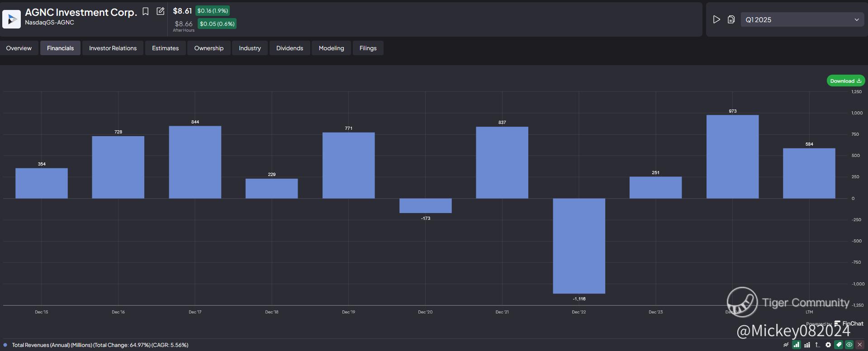Open the edit note icon beside company name
The image size is (868, 351).
pyautogui.click(x=160, y=11)
